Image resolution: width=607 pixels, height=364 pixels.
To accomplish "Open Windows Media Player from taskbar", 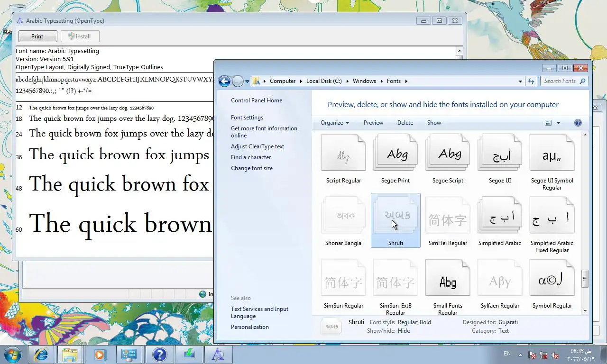I will (x=100, y=355).
